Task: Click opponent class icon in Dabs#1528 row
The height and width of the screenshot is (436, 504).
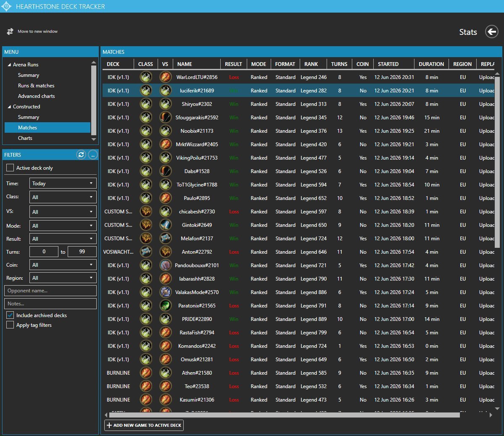Action: point(166,171)
